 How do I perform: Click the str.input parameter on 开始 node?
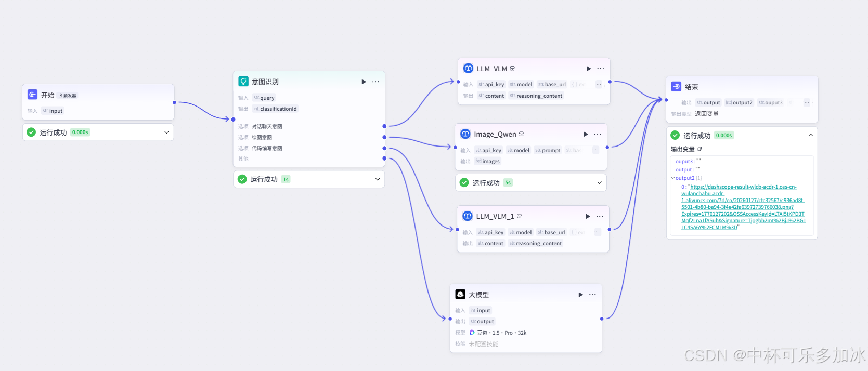click(x=53, y=111)
